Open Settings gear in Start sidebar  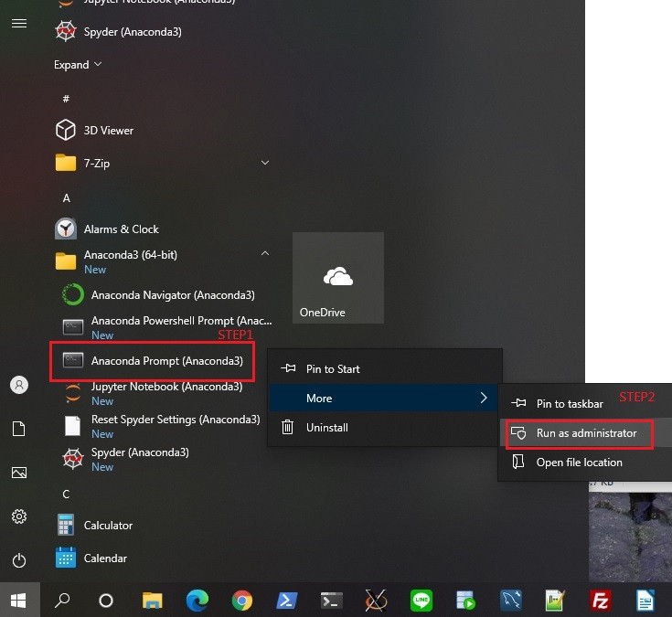[19, 516]
